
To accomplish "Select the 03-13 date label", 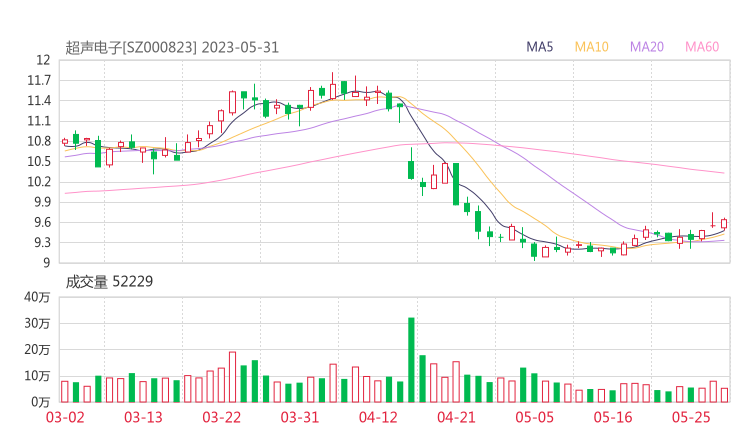I will click(x=143, y=417).
